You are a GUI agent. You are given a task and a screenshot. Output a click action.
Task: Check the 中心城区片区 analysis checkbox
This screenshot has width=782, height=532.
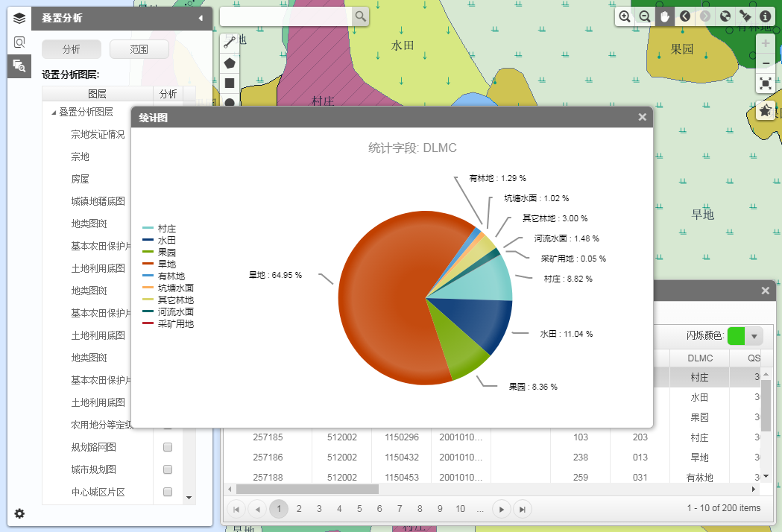[168, 492]
